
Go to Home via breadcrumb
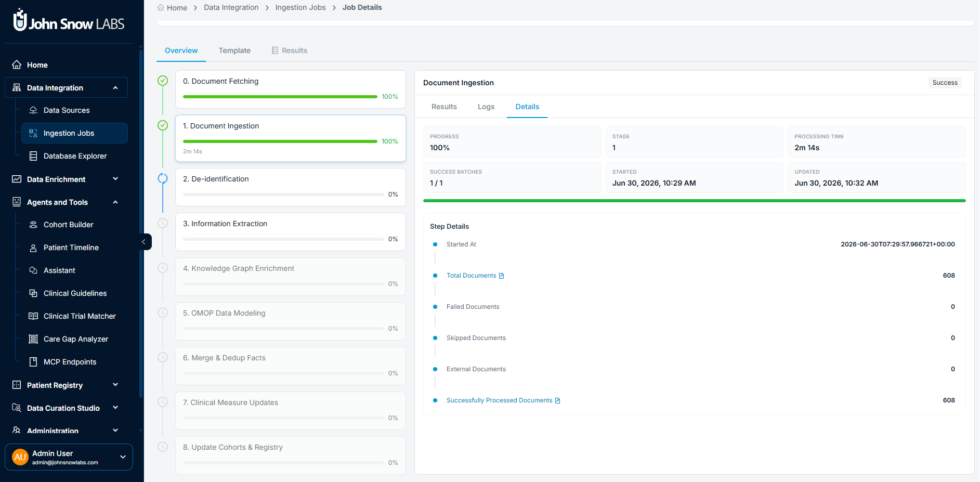(177, 8)
